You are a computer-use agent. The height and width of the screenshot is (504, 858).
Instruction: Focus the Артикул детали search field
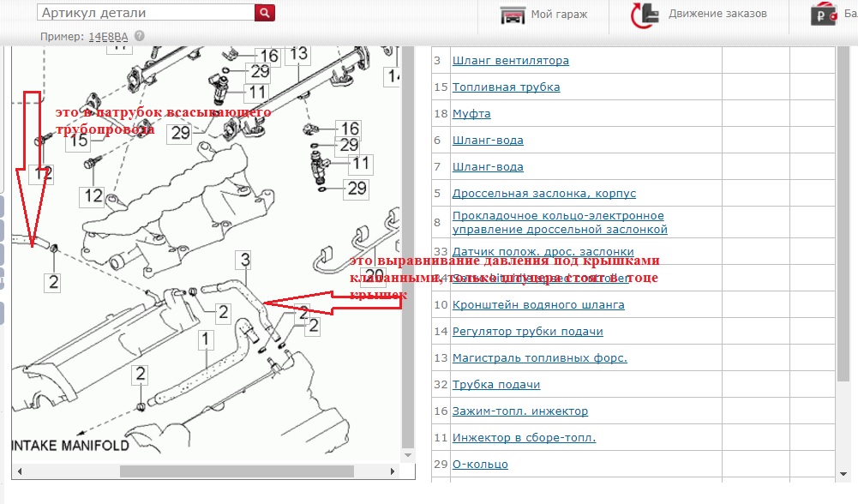pyautogui.click(x=146, y=13)
